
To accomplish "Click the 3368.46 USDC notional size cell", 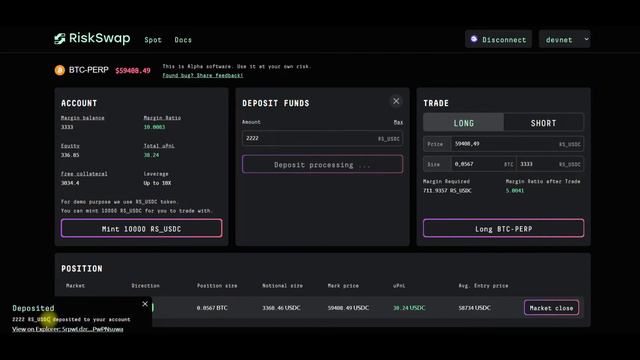I will click(x=281, y=308).
